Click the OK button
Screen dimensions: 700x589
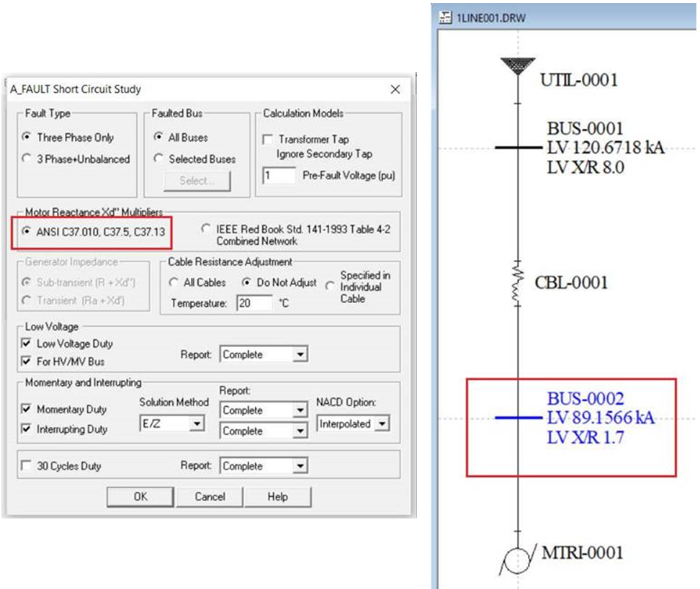tap(140, 497)
